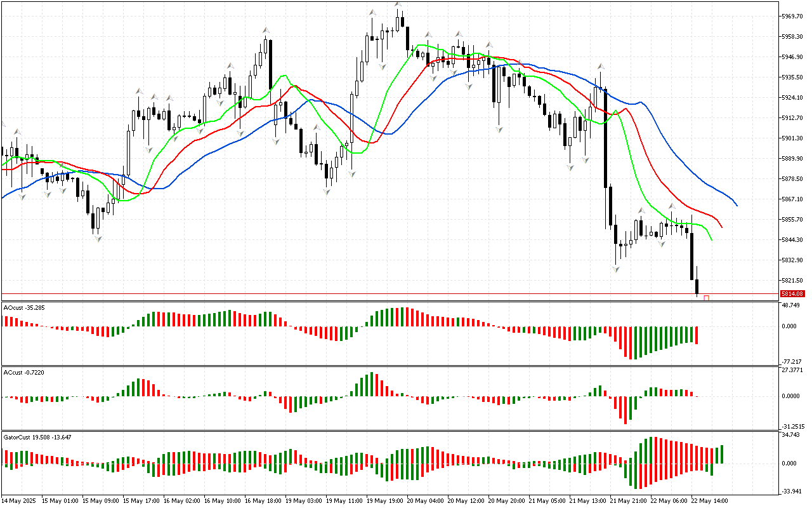Image resolution: width=812 pixels, height=508 pixels.
Task: Click the down fractal below the 15 May low
Action: tap(98, 238)
